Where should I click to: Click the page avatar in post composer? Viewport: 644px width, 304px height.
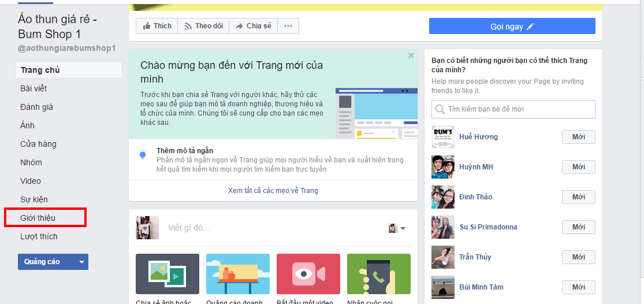point(147,228)
